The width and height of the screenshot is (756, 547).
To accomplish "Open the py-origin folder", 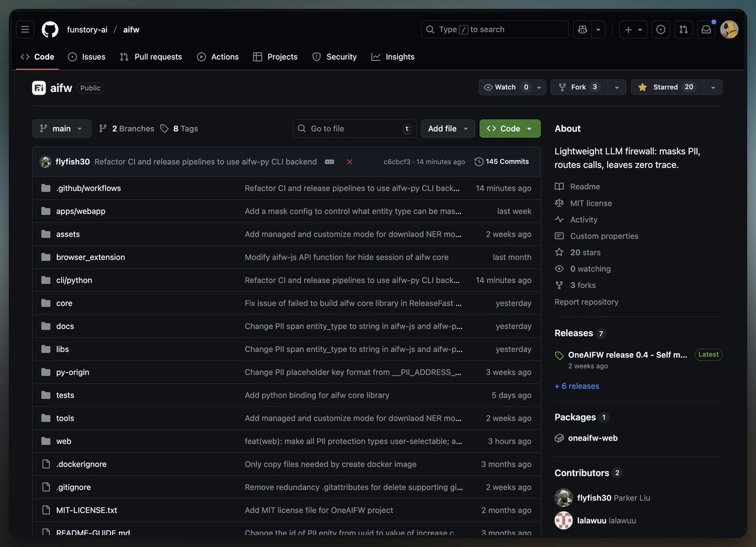I will coord(72,372).
